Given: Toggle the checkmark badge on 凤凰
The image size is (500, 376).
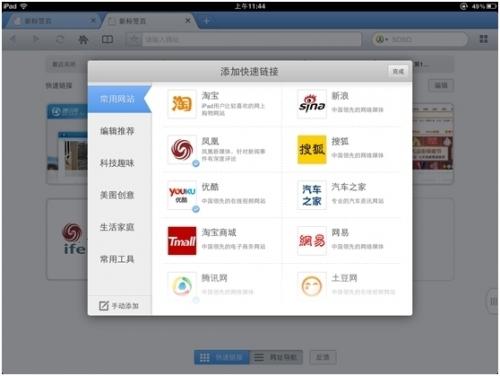Looking at the screenshot, I should (x=196, y=163).
